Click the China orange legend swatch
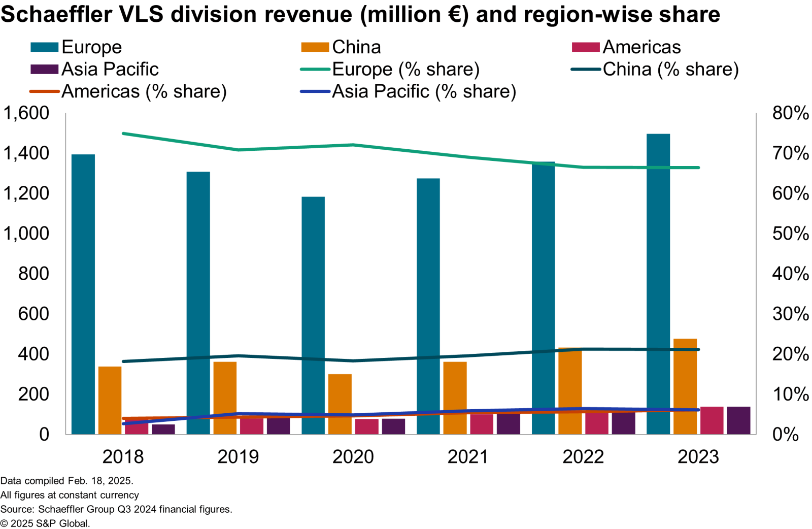The height and width of the screenshot is (529, 812). point(315,47)
